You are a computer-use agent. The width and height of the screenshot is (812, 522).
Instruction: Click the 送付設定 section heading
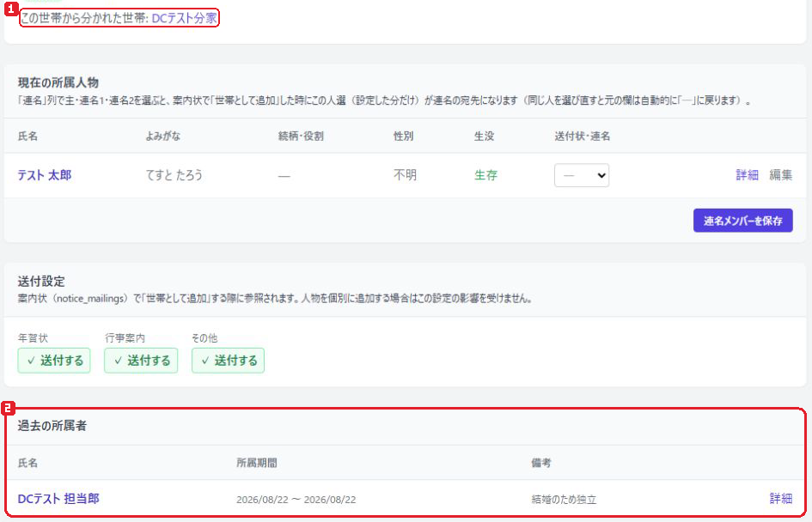(x=41, y=282)
